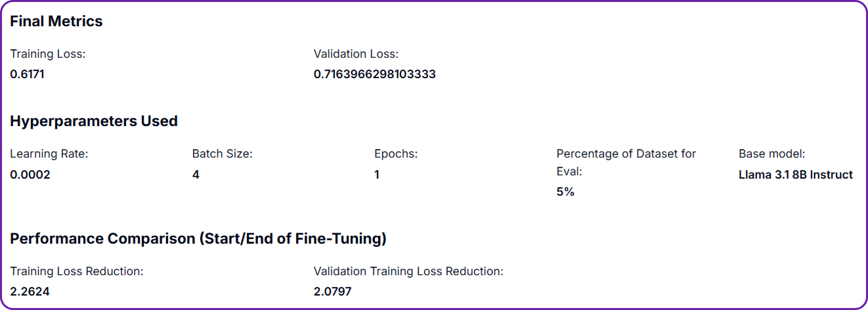
Task: Select the Validation Loss label
Action: [x=356, y=54]
